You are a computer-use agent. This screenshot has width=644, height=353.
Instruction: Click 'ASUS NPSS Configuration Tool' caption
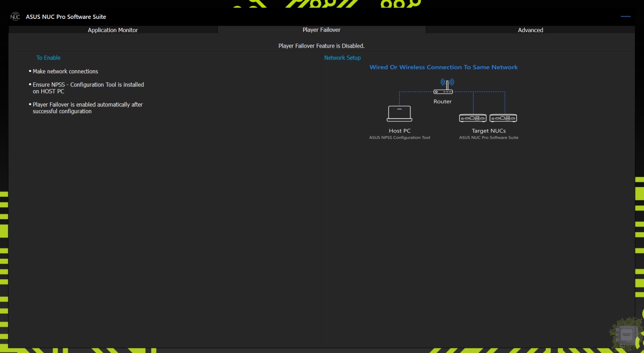click(400, 137)
